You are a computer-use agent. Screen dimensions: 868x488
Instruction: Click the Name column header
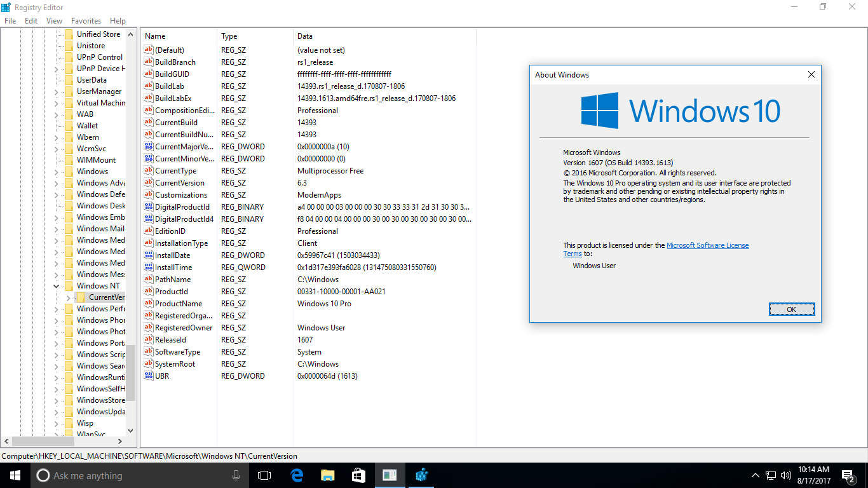[x=179, y=36]
